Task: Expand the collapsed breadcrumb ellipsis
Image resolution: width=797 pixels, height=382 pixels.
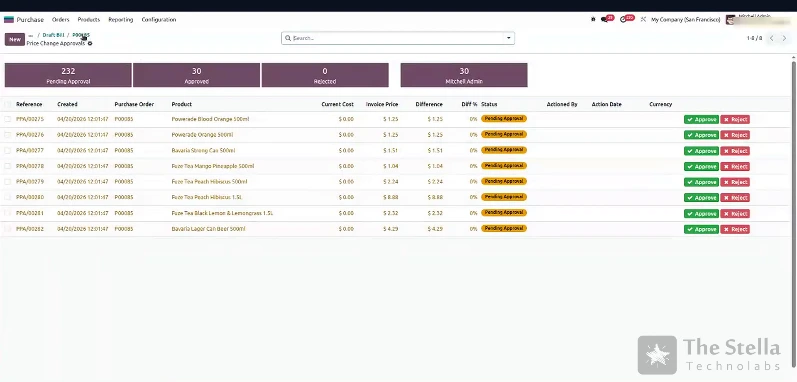Action: click(30, 36)
